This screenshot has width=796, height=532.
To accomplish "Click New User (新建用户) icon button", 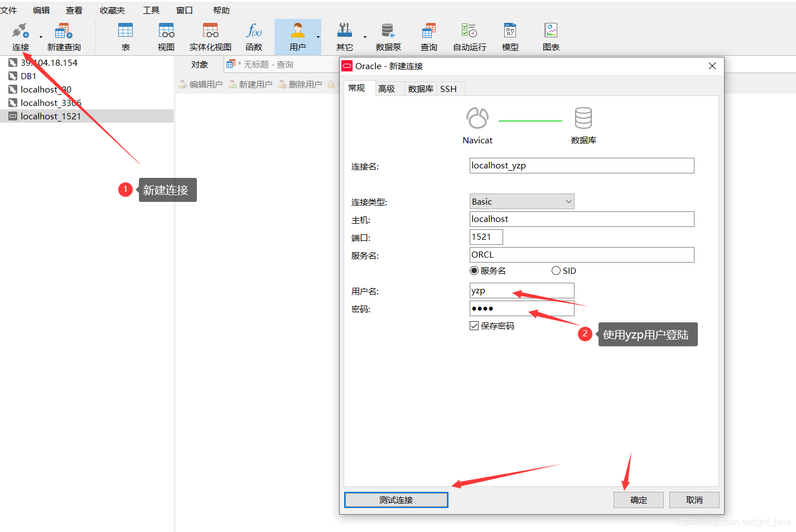I will click(250, 84).
